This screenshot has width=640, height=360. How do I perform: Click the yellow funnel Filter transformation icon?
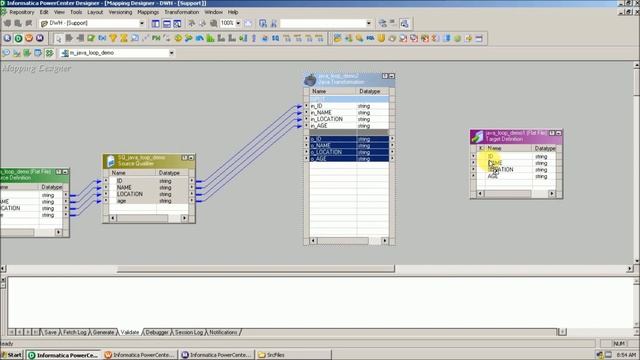[x=113, y=38]
